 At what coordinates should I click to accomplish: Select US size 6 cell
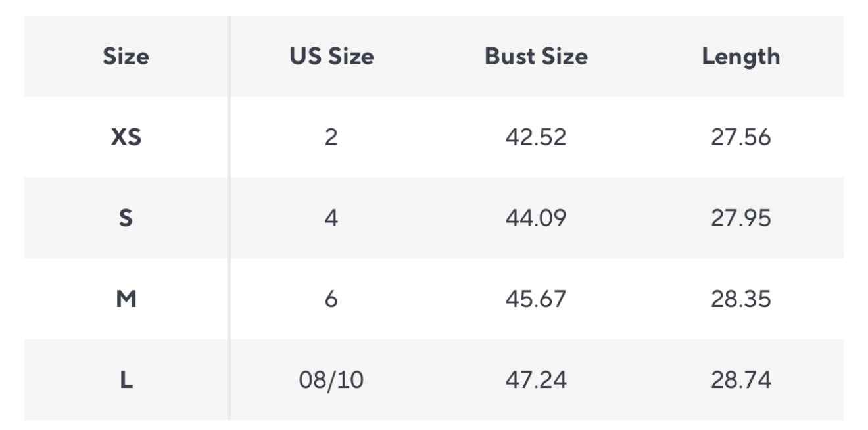[331, 299]
